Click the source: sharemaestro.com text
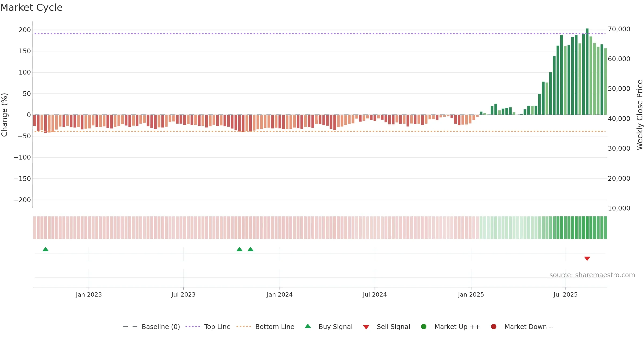644x362 pixels. [592, 275]
